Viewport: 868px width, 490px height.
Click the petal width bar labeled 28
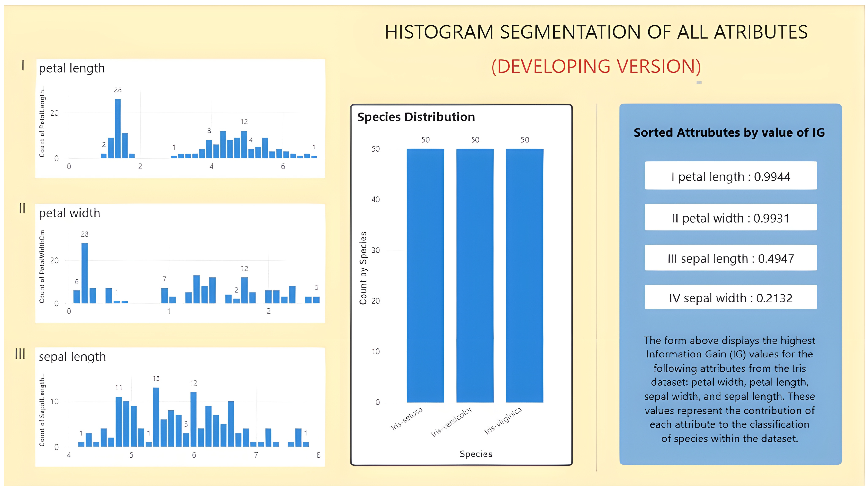[x=85, y=273]
